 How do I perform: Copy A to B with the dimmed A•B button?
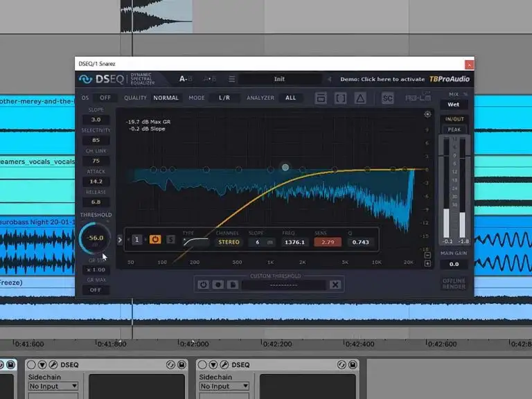(x=209, y=79)
